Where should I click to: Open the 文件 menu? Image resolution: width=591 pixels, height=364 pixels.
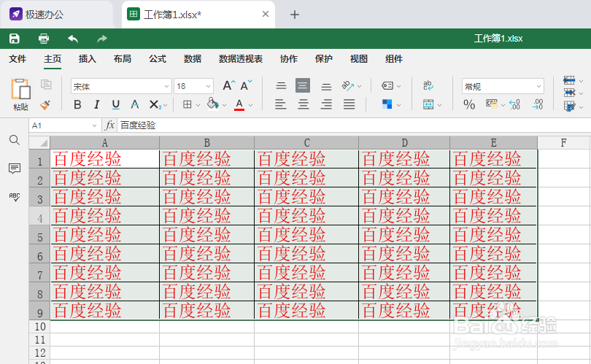click(x=18, y=59)
